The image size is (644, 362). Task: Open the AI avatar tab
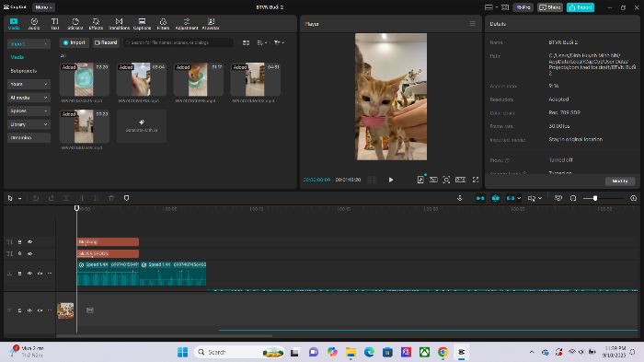[x=211, y=24]
